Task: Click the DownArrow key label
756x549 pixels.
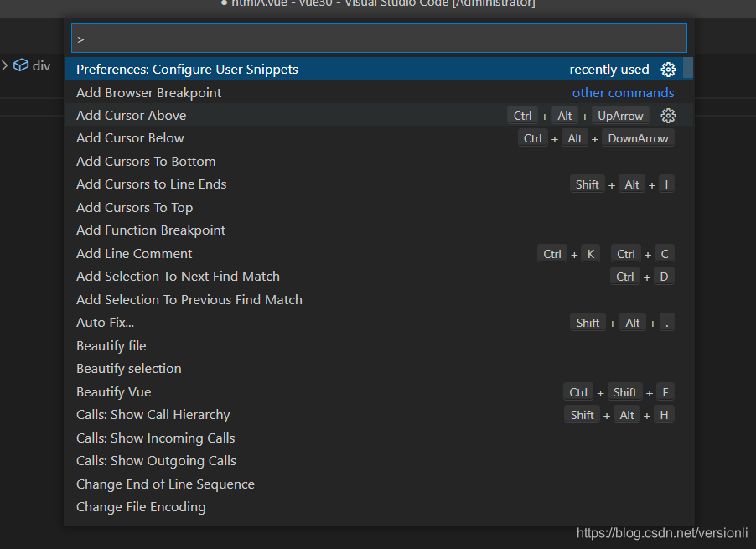Action: (x=638, y=138)
